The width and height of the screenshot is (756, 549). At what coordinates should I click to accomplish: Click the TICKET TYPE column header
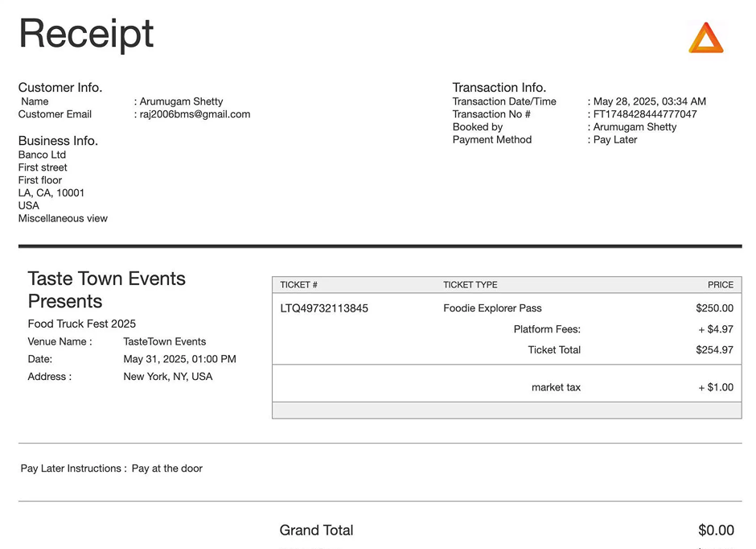470,285
